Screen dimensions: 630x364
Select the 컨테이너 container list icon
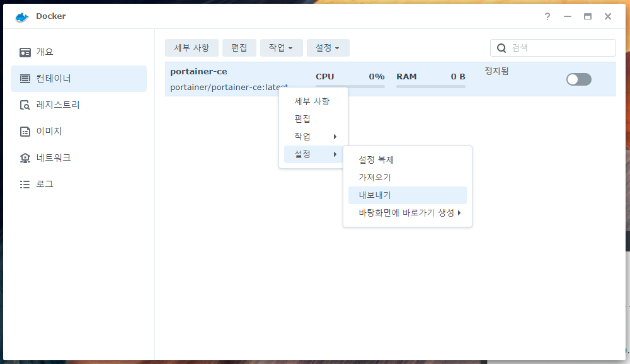pos(25,79)
